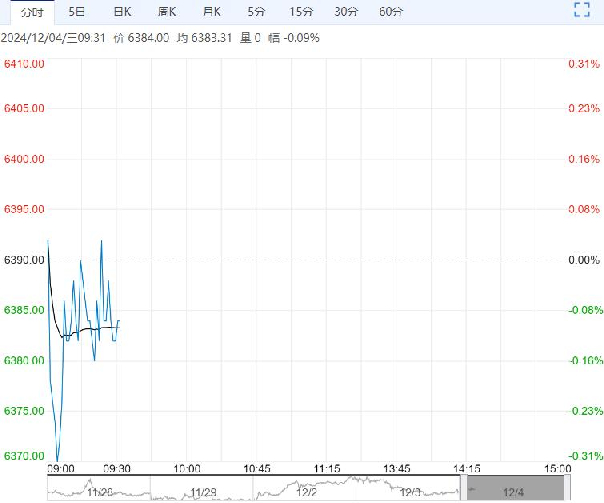Screen dimensions: 604x503
Task: Click the 12/2 section in the timeline navigator
Action: coord(306,490)
